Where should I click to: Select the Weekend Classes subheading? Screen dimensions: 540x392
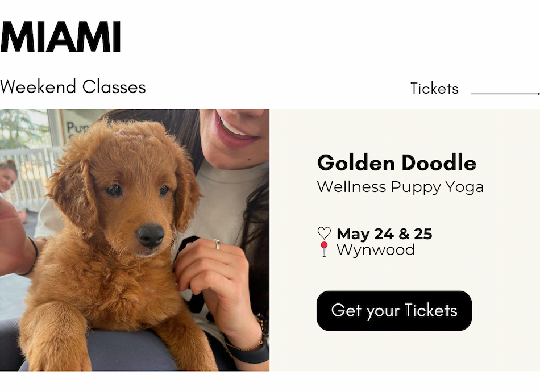pyautogui.click(x=73, y=87)
